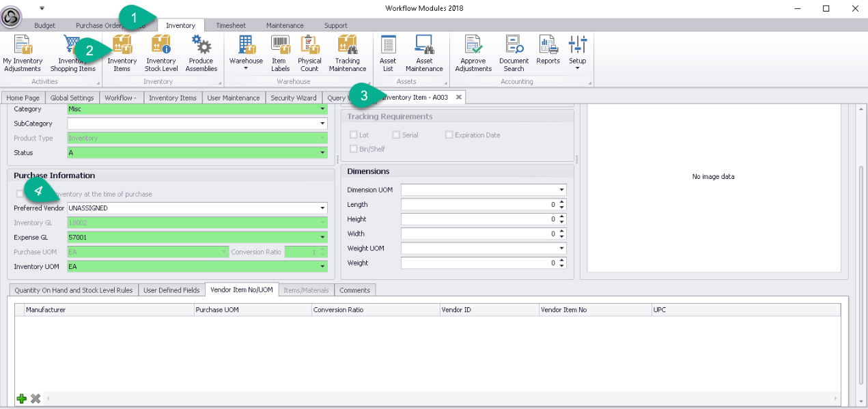The width and height of the screenshot is (868, 409).
Task: Close the Inventory Item - A003 tab
Action: pos(459,98)
